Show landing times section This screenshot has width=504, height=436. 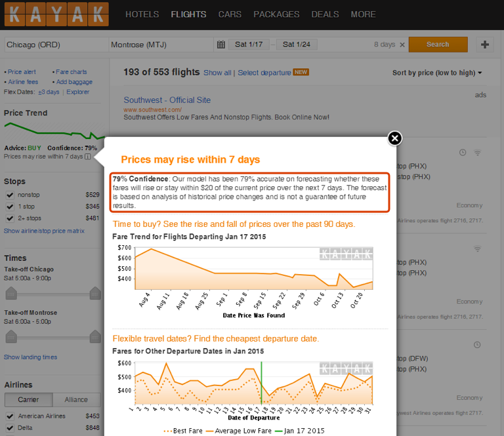pos(30,357)
